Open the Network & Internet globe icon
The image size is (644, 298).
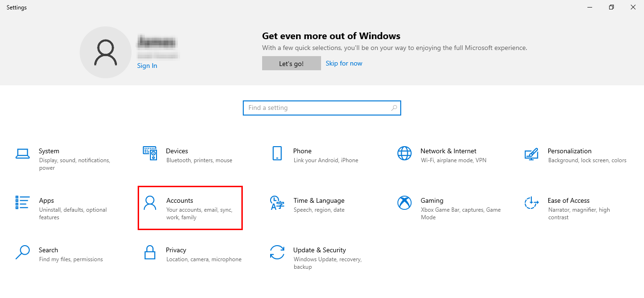coord(405,153)
